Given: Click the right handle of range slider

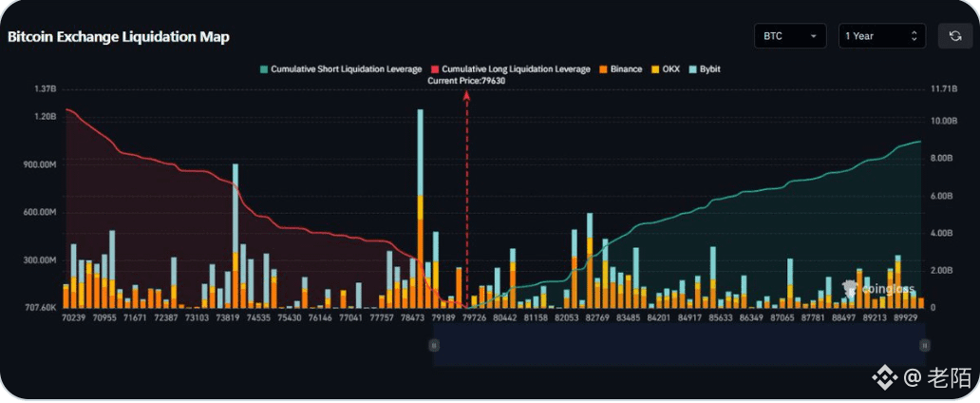Looking at the screenshot, I should coord(924,345).
